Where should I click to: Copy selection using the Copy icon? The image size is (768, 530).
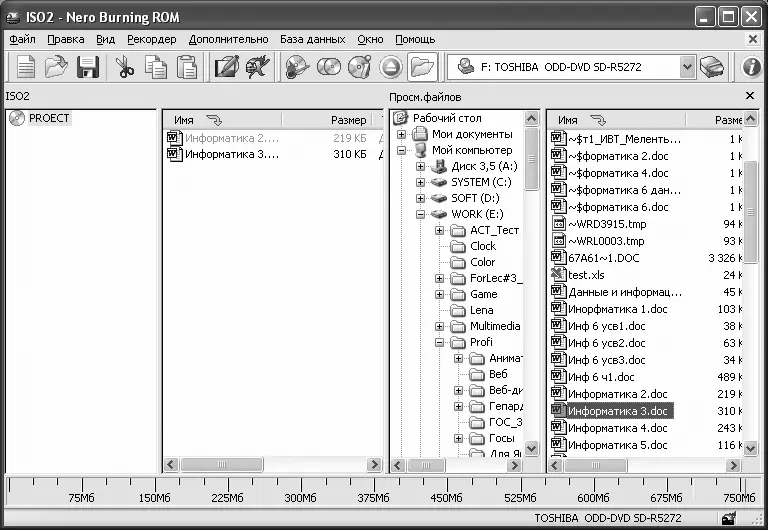[x=156, y=67]
